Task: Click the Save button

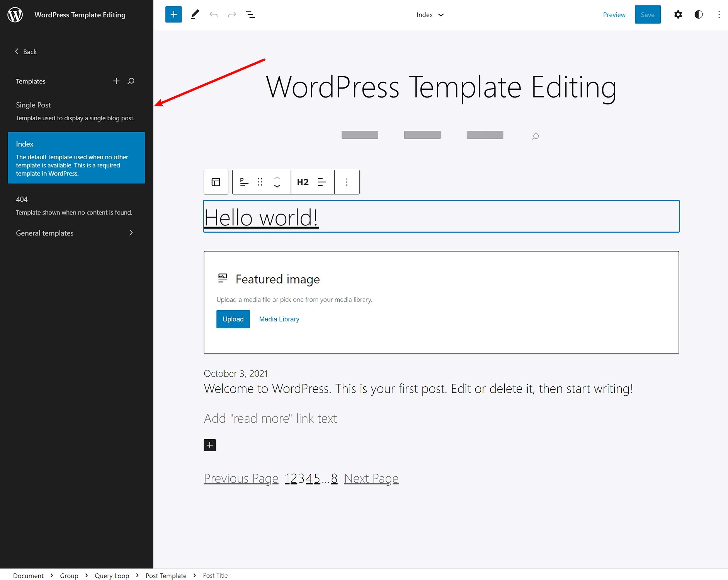Action: pyautogui.click(x=648, y=15)
